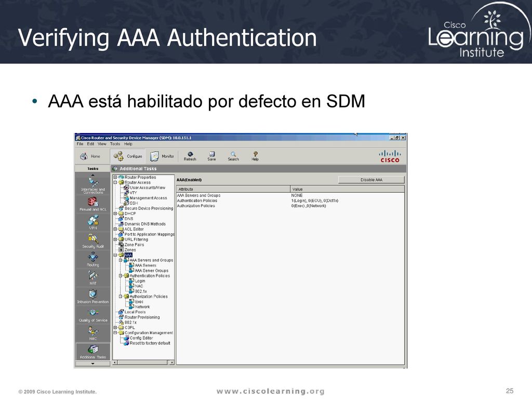The width and height of the screenshot is (532, 399).
Task: Select the Additional Tasks sidebar icon
Action: 93,352
